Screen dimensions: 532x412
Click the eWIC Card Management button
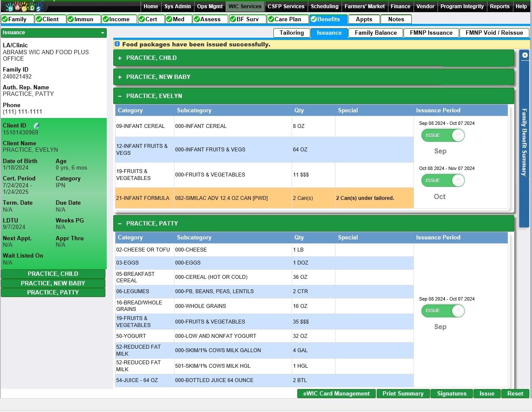(x=336, y=394)
